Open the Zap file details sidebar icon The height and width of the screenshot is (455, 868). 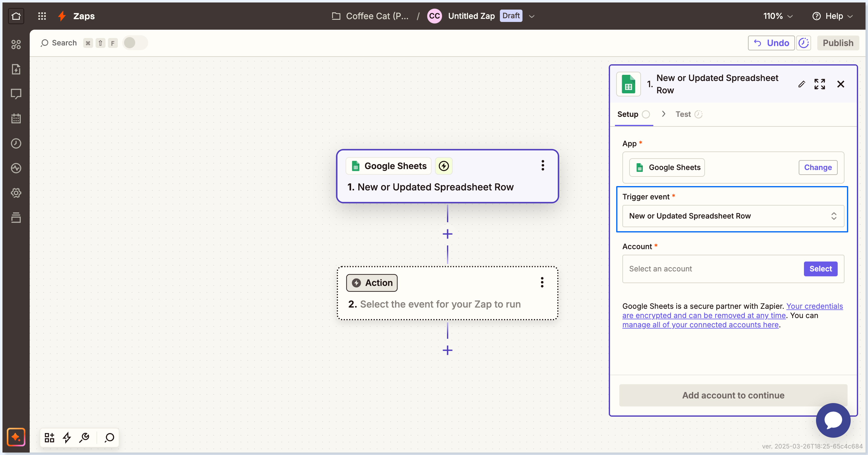(x=16, y=69)
